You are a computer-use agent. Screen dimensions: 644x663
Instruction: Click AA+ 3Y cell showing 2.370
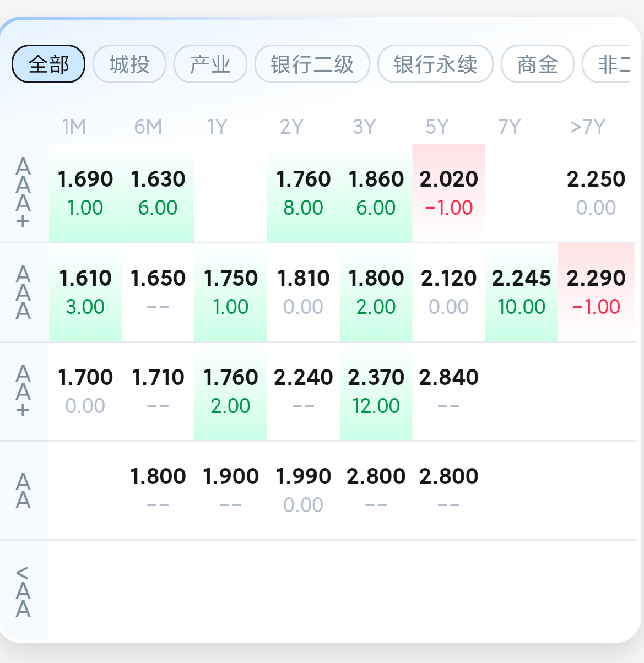(x=376, y=391)
